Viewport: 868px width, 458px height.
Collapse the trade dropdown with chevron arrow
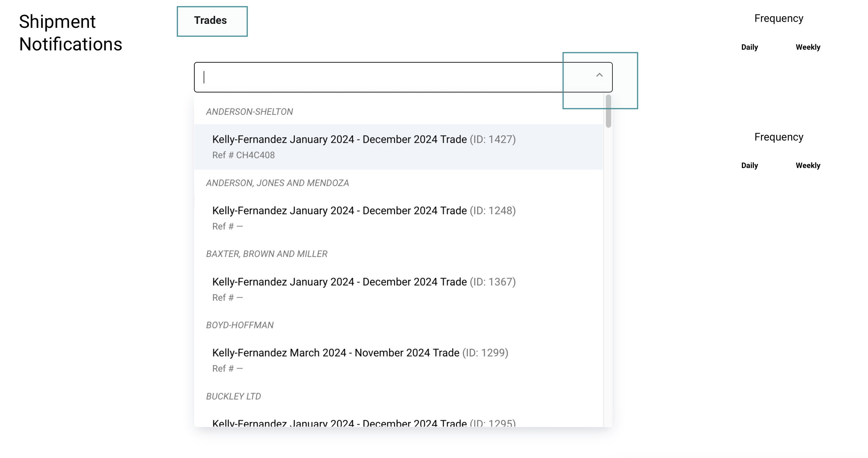pos(599,75)
